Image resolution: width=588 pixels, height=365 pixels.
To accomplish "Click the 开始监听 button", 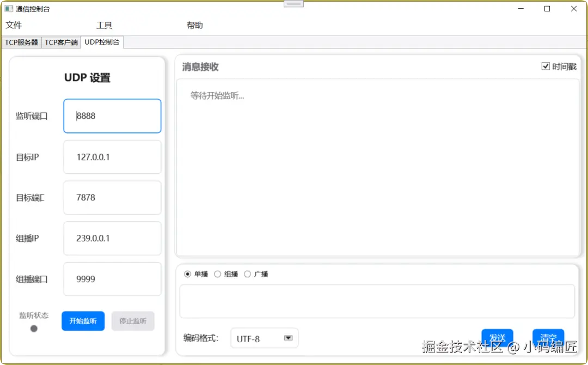I will click(83, 321).
